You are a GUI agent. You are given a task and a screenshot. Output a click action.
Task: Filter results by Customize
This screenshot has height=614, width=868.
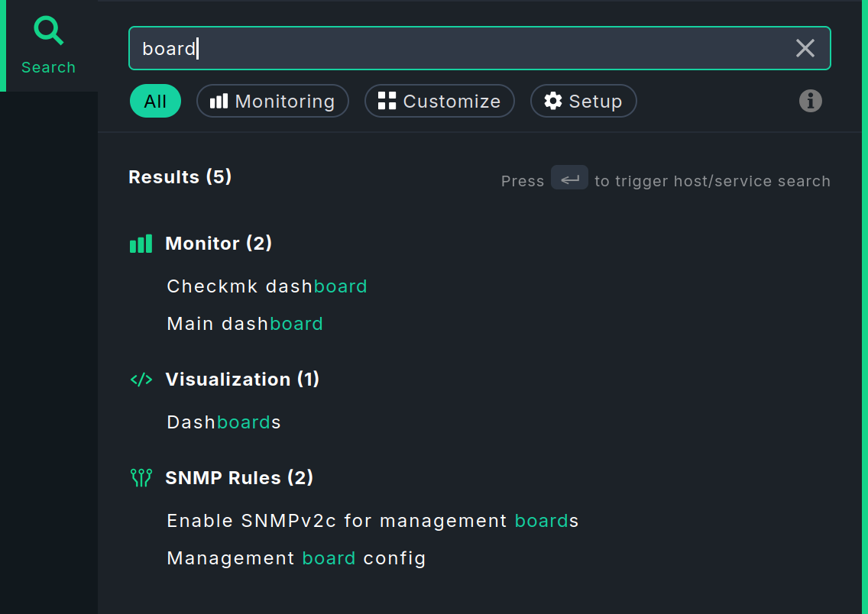click(x=439, y=101)
